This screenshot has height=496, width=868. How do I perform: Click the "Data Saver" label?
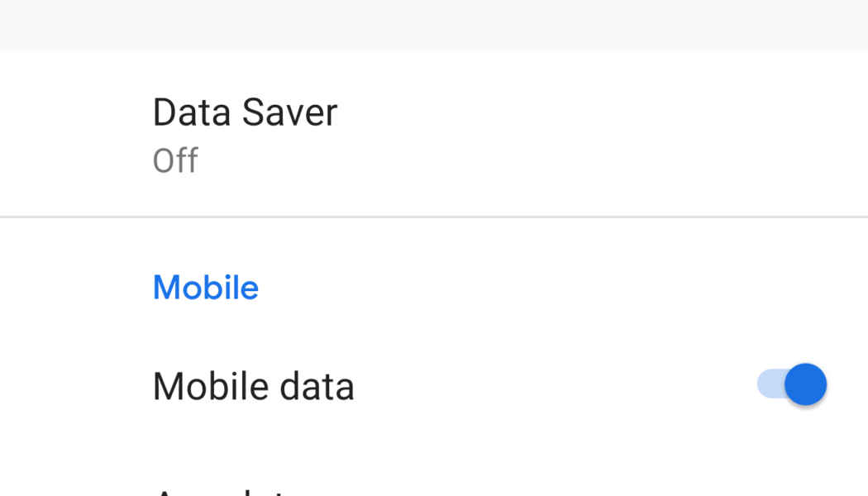click(244, 112)
